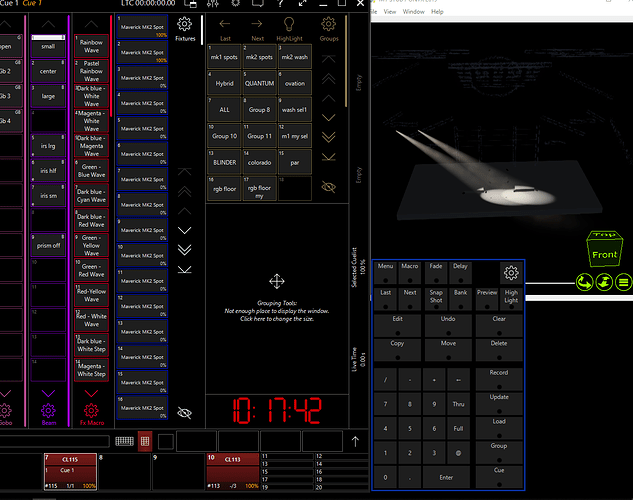Open the Groups settings gear
The height and width of the screenshot is (500, 633).
[x=328, y=24]
